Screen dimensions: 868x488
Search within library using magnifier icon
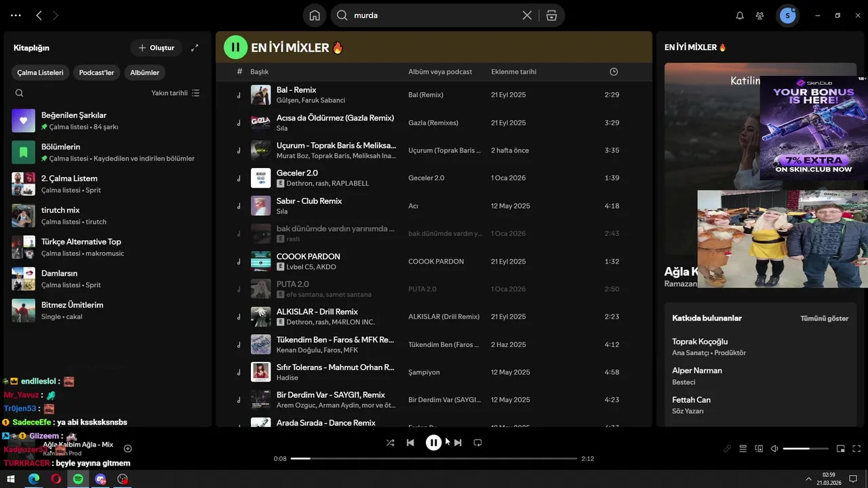click(19, 93)
